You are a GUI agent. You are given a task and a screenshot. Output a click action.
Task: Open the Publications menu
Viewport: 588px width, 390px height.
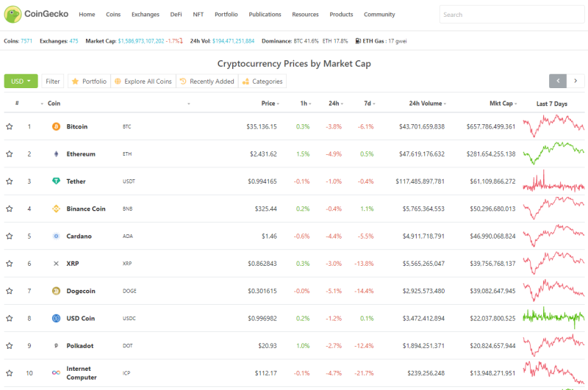pos(265,14)
